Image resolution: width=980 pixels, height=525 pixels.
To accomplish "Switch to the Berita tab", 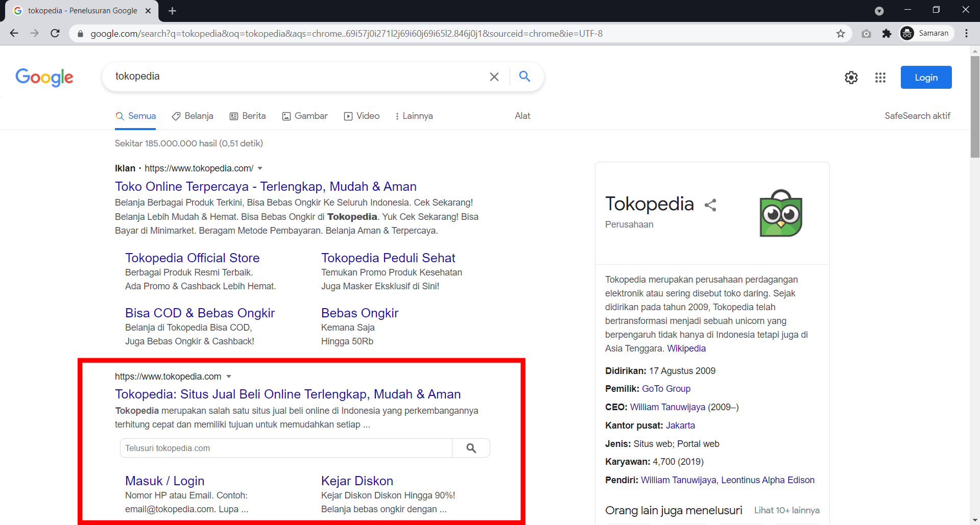I will 248,116.
